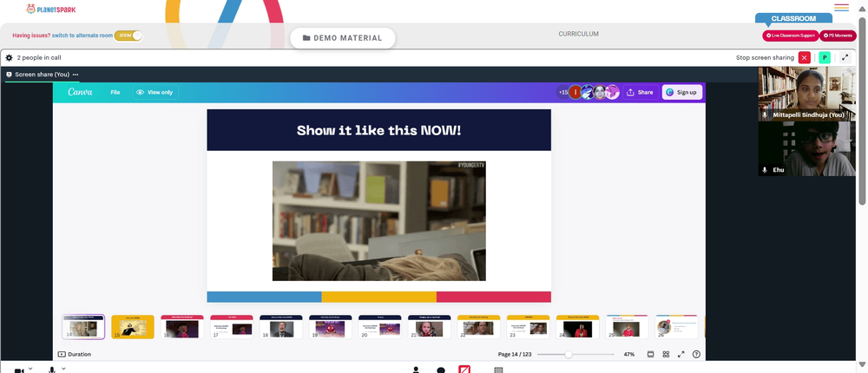Click the grey square toolbar icon
Viewport: 868px width, 373px height.
tap(497, 370)
